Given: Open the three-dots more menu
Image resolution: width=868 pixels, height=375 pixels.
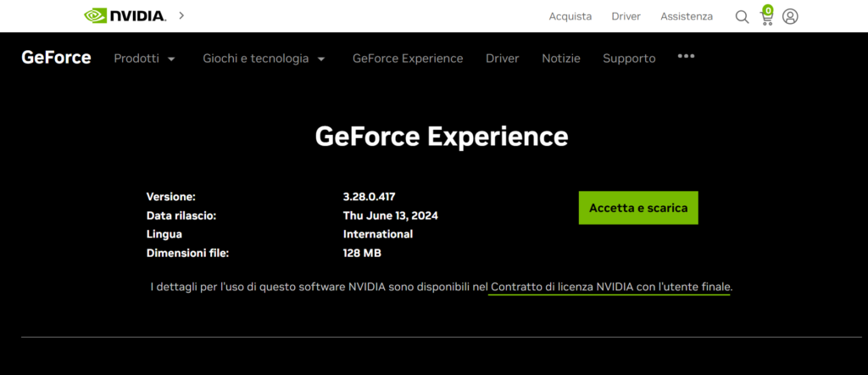Looking at the screenshot, I should pyautogui.click(x=686, y=56).
